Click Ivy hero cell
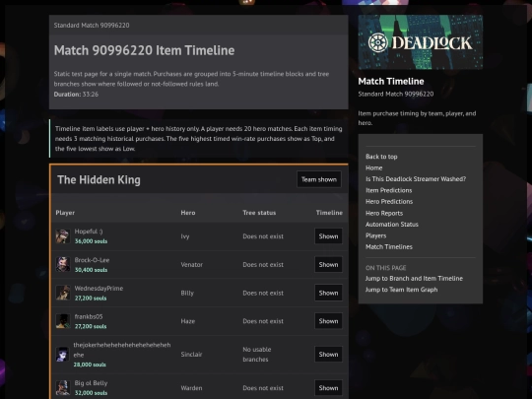This screenshot has height=399, width=532. coord(185,236)
